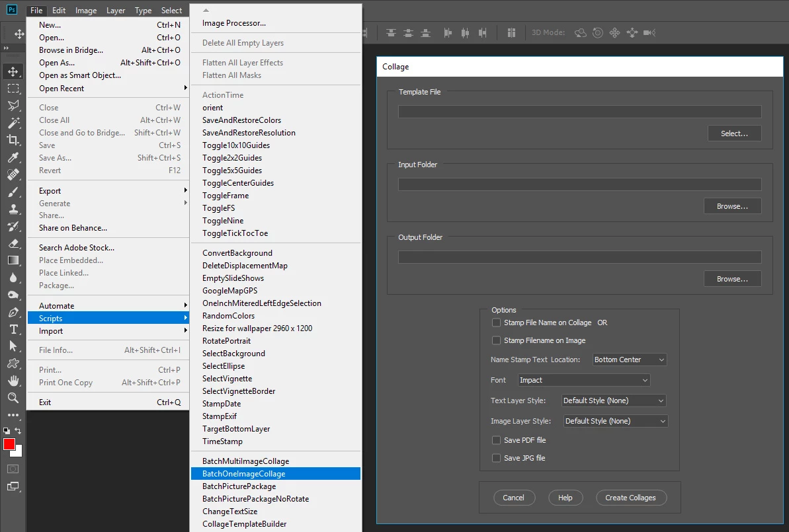Check the Save JPG file option

tap(496, 458)
